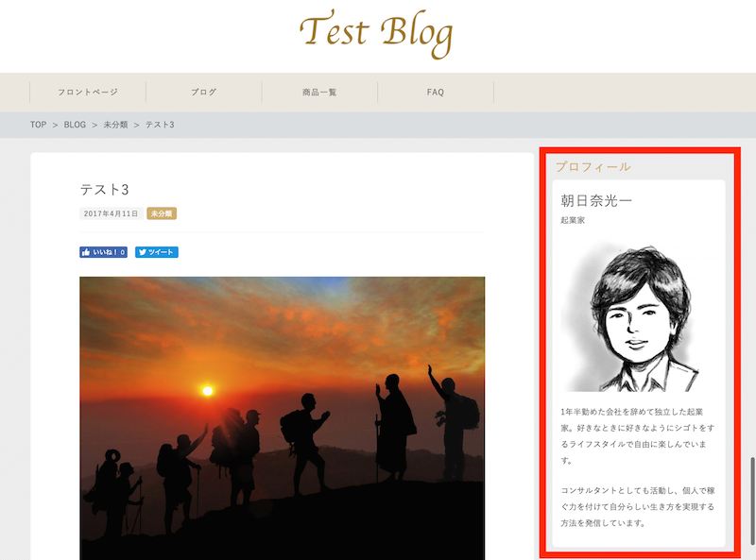756x560 pixels.
Task: Click the TOP breadcrumb link
Action: [38, 125]
